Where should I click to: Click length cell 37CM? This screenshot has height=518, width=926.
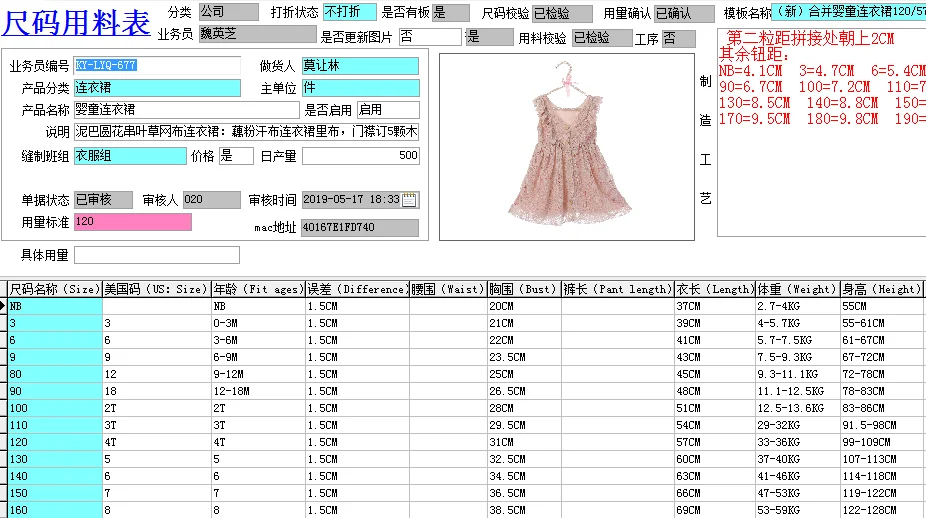click(715, 306)
